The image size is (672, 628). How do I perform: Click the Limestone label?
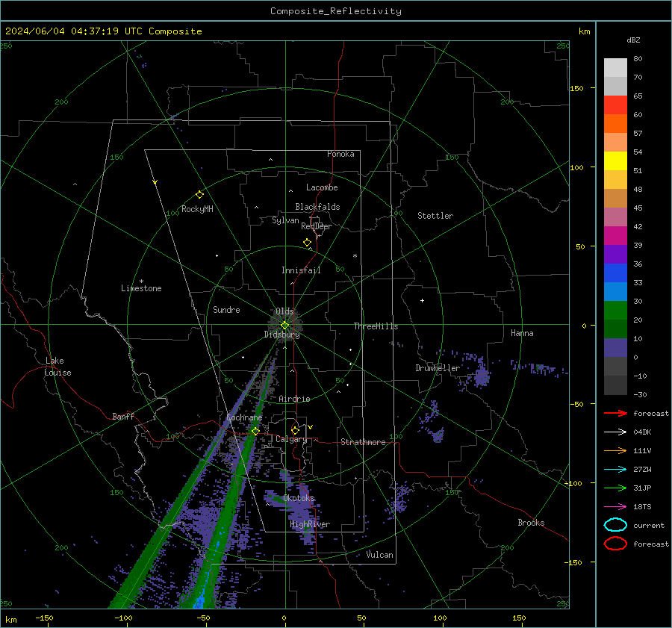coord(141,288)
